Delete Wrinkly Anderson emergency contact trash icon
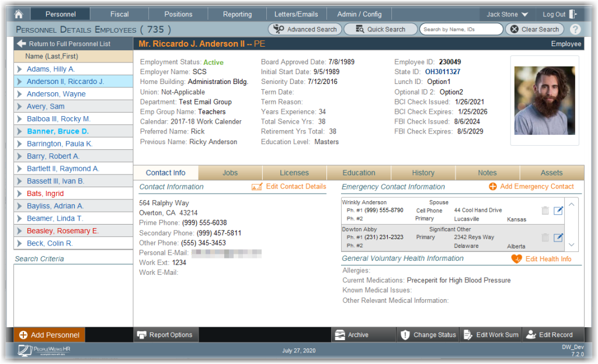The width and height of the screenshot is (598, 364). (x=545, y=211)
